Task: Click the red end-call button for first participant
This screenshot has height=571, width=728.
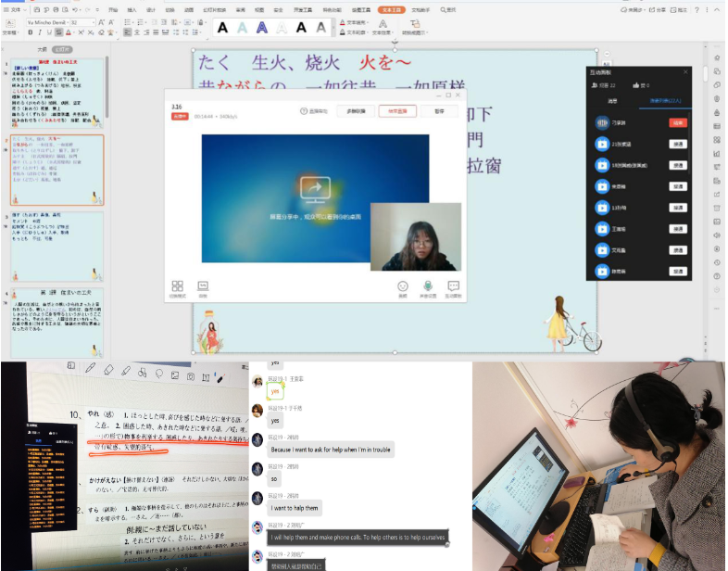Action: tap(677, 122)
